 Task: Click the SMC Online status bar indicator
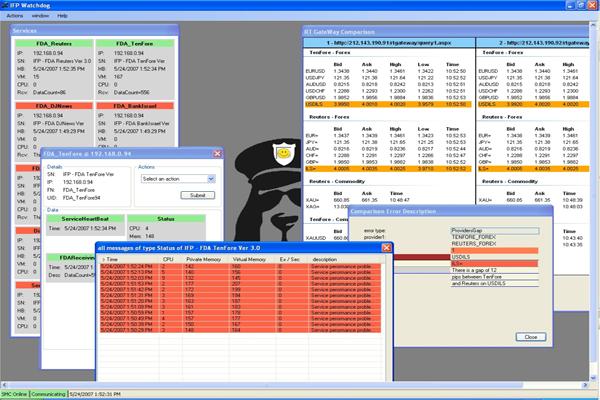[x=15, y=394]
